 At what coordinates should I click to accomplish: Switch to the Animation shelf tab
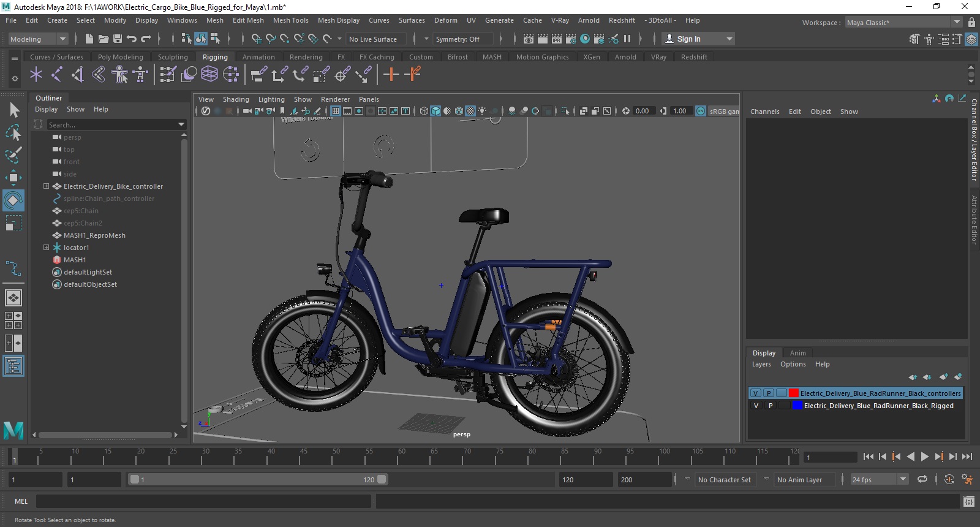click(x=258, y=57)
